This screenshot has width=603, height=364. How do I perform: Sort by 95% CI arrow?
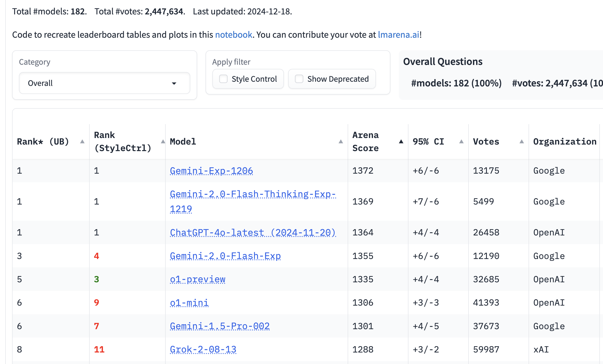click(x=461, y=142)
